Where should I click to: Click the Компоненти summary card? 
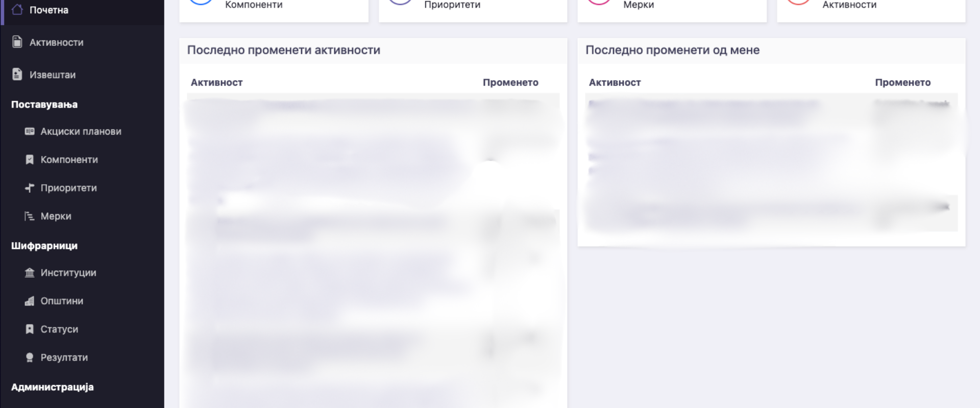274,10
